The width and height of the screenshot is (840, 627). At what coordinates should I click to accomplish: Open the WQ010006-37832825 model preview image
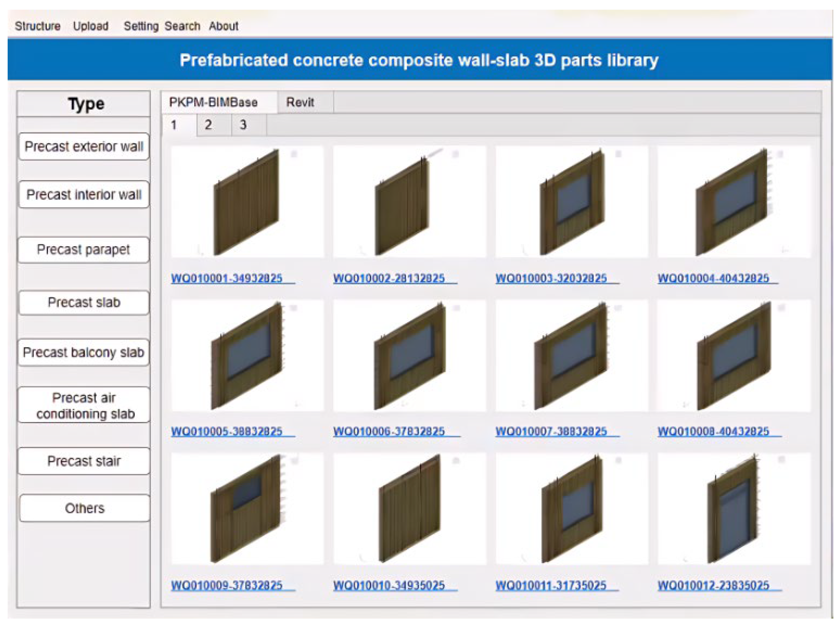[x=409, y=355]
